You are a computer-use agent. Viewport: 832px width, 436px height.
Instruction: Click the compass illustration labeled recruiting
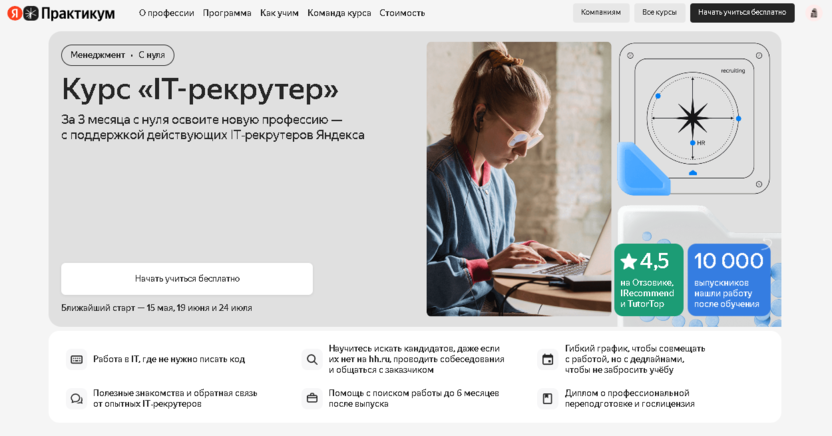tap(694, 119)
